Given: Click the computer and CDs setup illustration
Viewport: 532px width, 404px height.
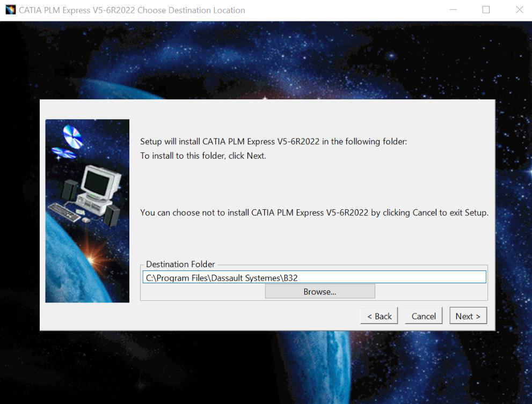Looking at the screenshot, I should tap(87, 211).
